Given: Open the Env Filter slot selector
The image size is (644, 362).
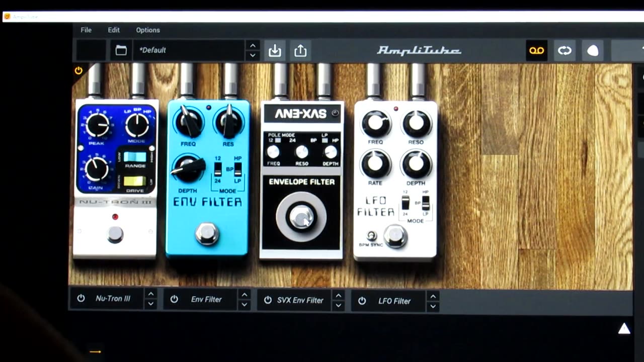Looking at the screenshot, I should 206,299.
